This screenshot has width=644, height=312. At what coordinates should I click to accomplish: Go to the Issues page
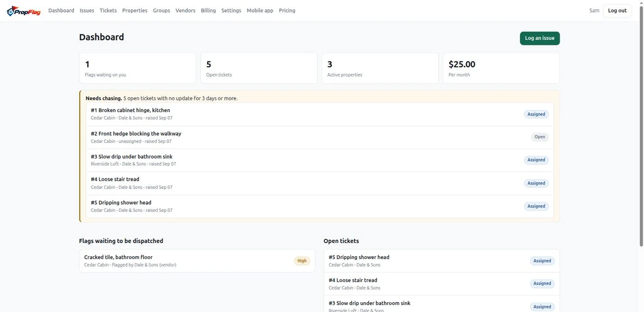coord(87,11)
